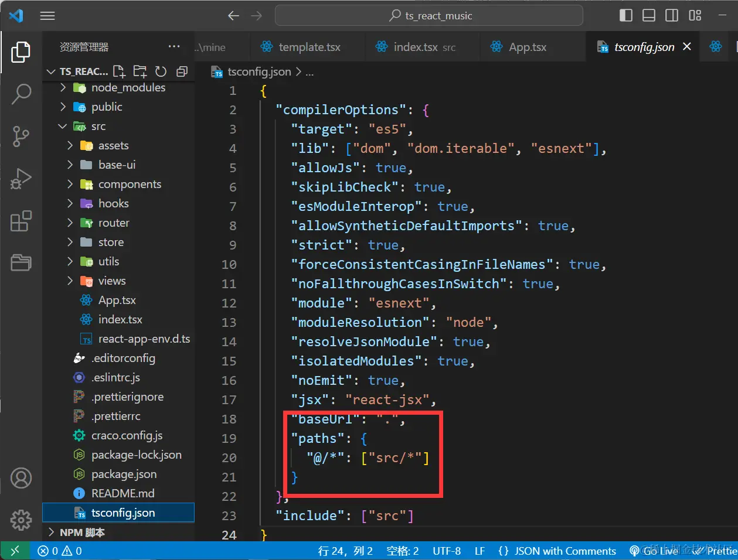Open the Project Manager folders icon
This screenshot has width=738, height=560.
(21, 262)
